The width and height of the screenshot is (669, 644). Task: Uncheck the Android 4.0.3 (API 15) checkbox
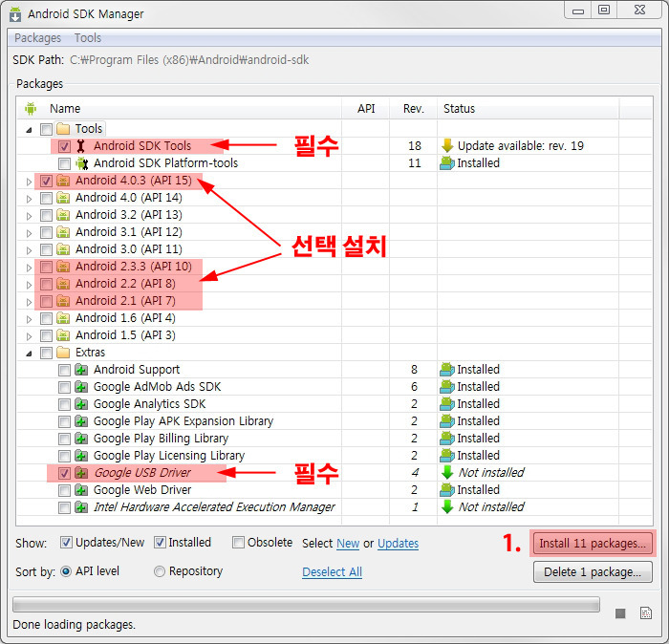pos(46,181)
